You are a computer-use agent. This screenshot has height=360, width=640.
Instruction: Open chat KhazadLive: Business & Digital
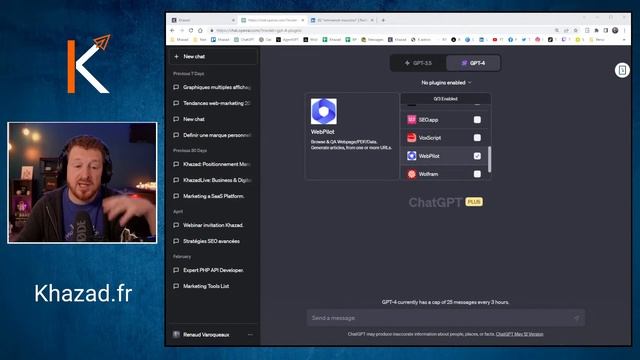(213, 180)
